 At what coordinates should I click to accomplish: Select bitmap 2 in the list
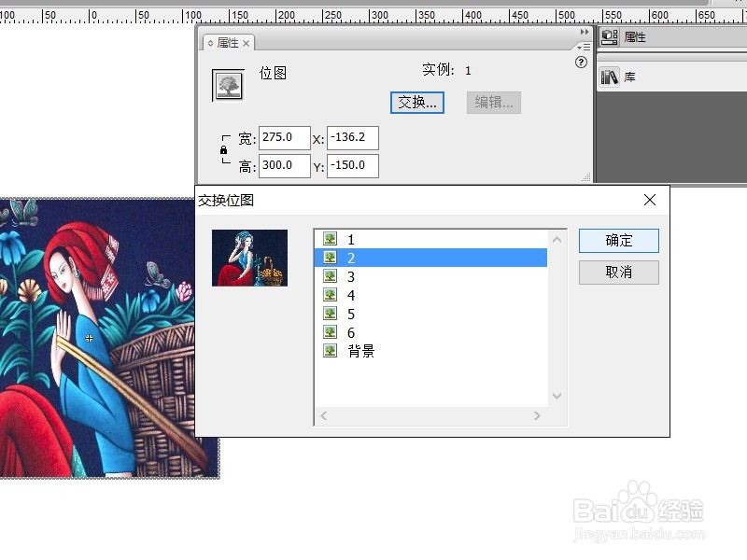coord(430,258)
